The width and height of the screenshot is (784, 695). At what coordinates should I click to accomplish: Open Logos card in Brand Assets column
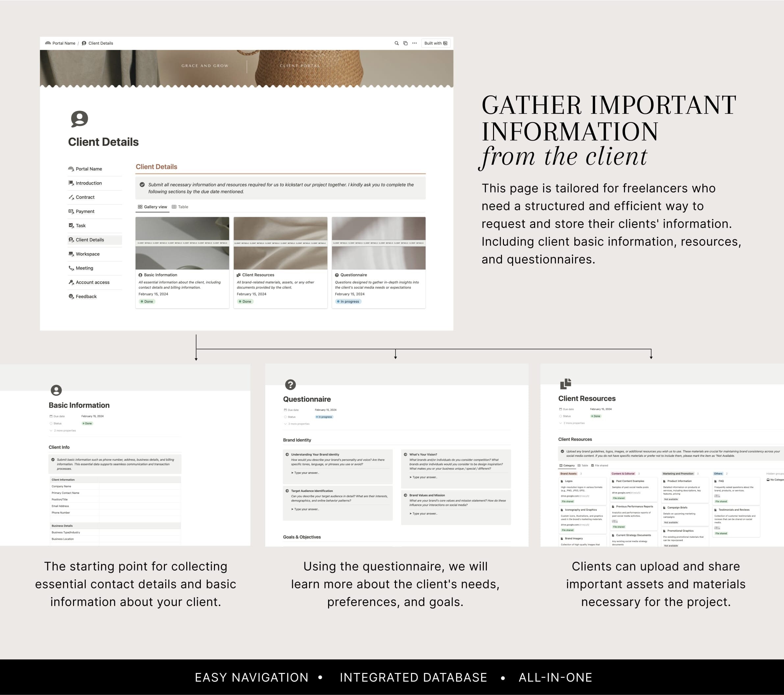582,491
